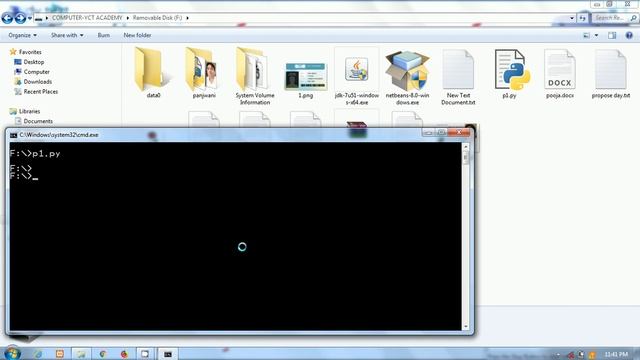Select Removable Disk (F:) breadcrumb
Viewport: 640px width, 360px height.
(157, 18)
